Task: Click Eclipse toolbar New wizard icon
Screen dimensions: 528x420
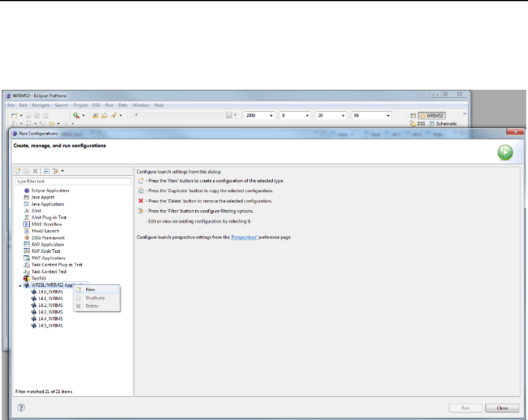Action: coord(14,115)
